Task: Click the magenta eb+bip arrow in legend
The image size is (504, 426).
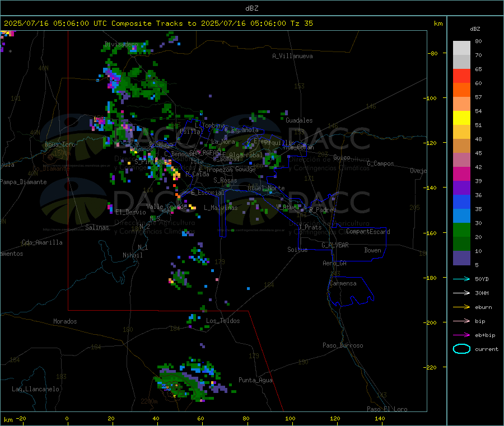Action: (461, 335)
